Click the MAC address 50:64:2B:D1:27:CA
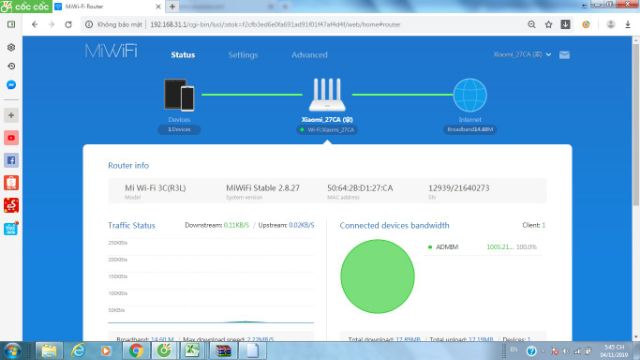 pos(360,188)
